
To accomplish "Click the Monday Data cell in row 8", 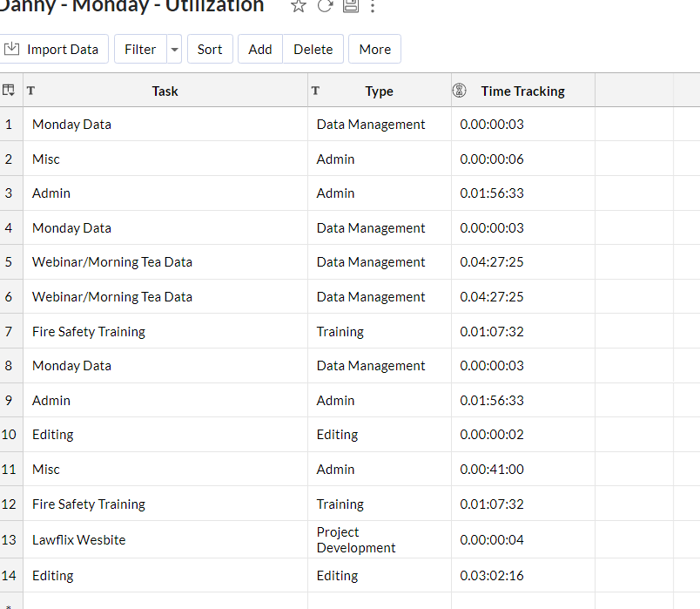I will 165,366.
